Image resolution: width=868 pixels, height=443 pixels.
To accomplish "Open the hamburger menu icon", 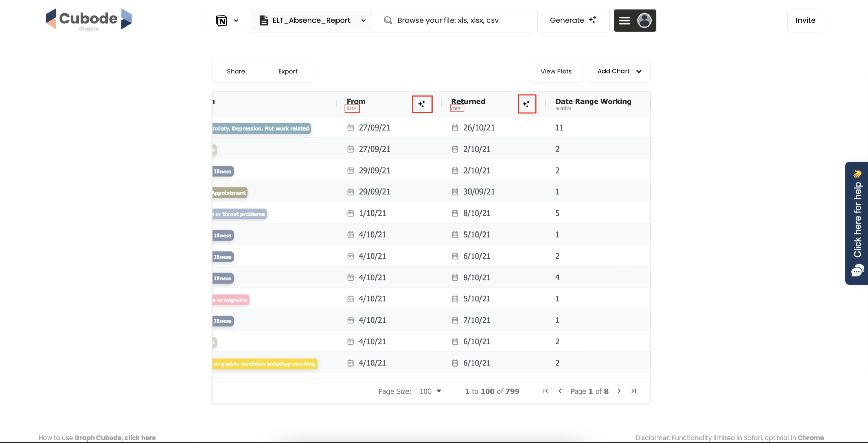I will coord(624,21).
